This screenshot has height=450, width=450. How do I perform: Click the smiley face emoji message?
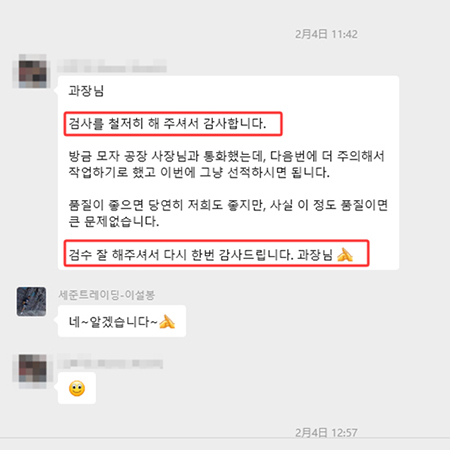click(x=77, y=389)
